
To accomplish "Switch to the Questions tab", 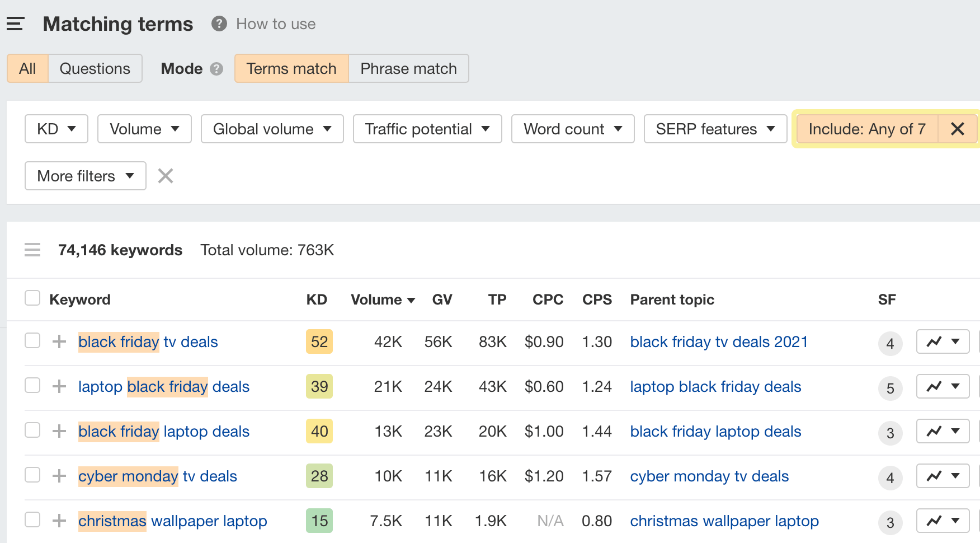I will point(95,68).
